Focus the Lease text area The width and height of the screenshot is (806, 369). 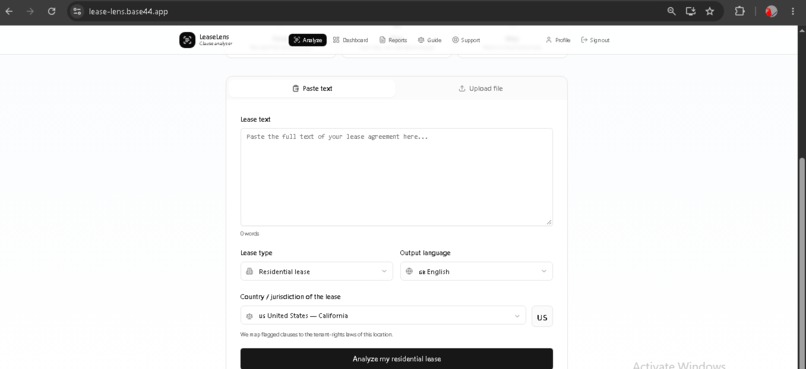[396, 177]
